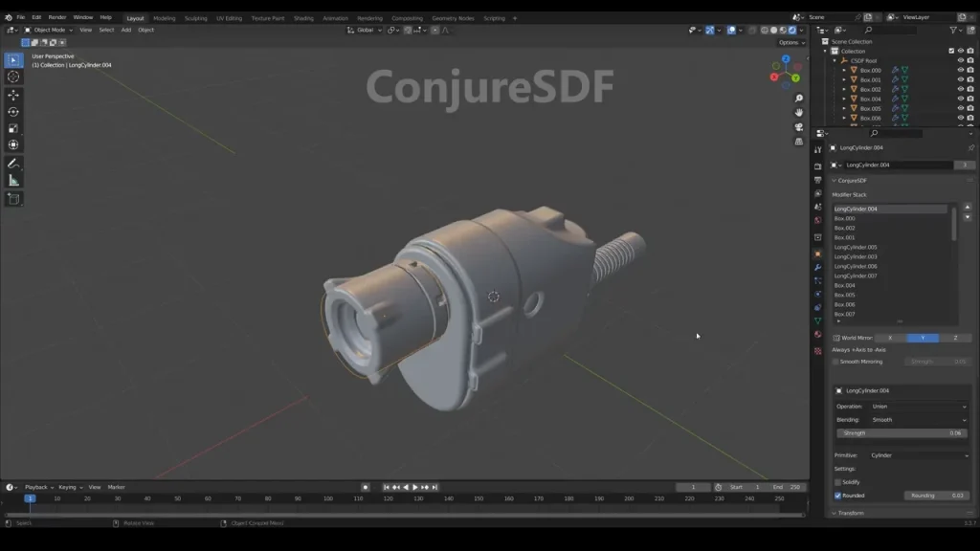Adjust the Blending Strength slider
980x551 pixels.
[902, 433]
